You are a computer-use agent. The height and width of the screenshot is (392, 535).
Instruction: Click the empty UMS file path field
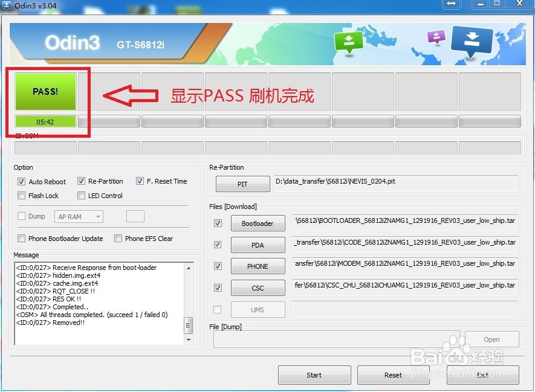[x=405, y=309]
